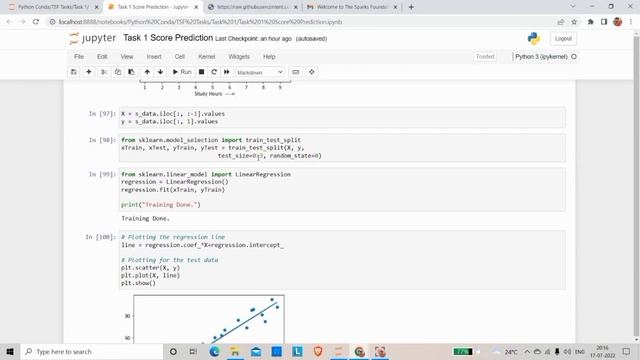Open the Widgets menu
The image size is (640, 360).
tap(239, 56)
